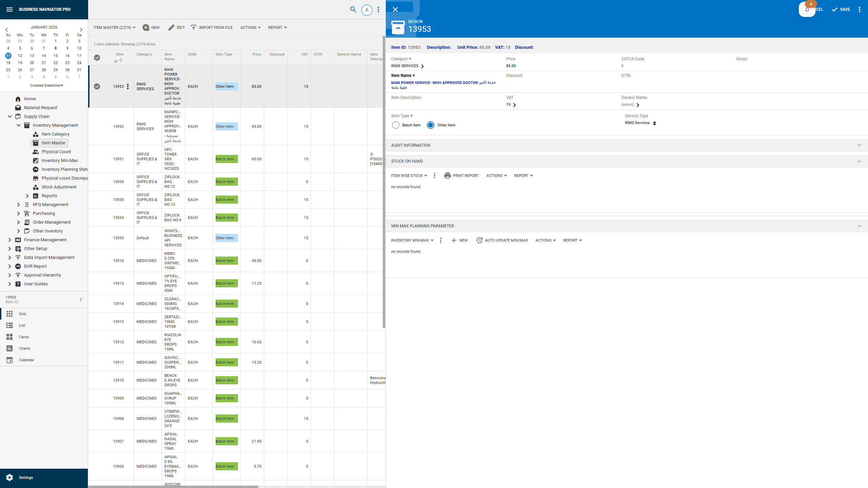Select Purchasing in the navigation menu
This screenshot has height=488, width=868.
click(x=43, y=213)
